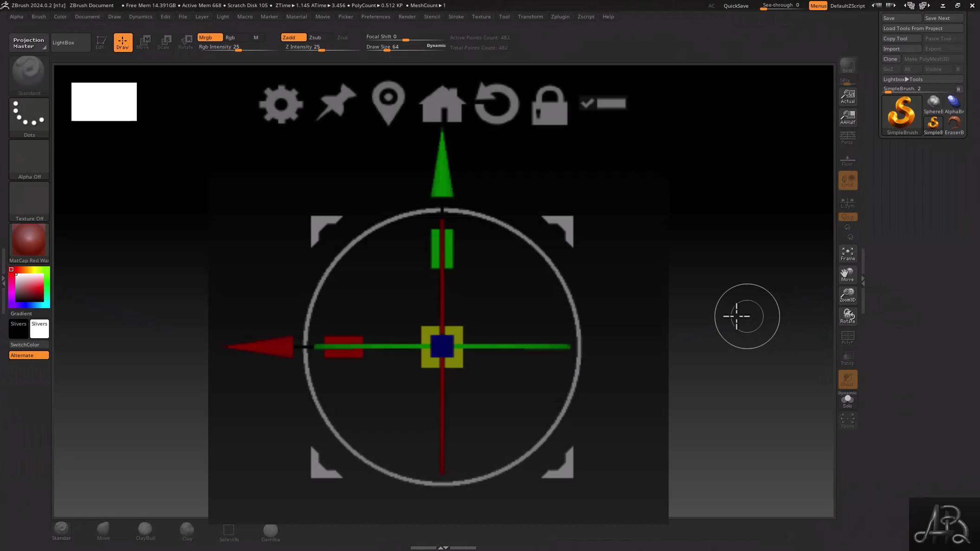980x551 pixels.
Task: Click the Actual size icon
Action: [847, 96]
